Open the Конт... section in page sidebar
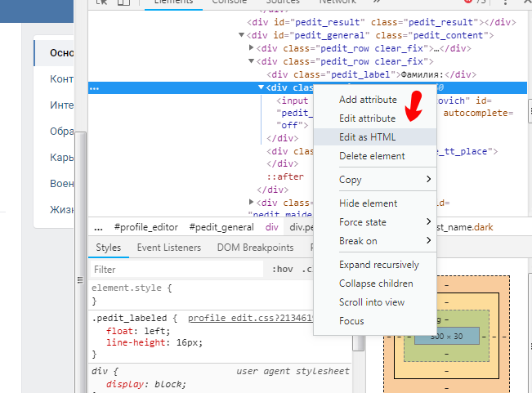Screen dimensions: 532x393 61,79
